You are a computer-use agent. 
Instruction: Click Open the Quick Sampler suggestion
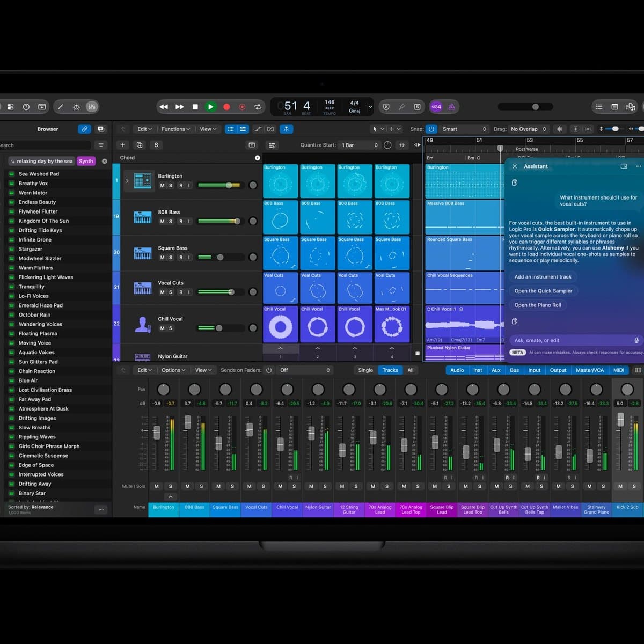[543, 291]
